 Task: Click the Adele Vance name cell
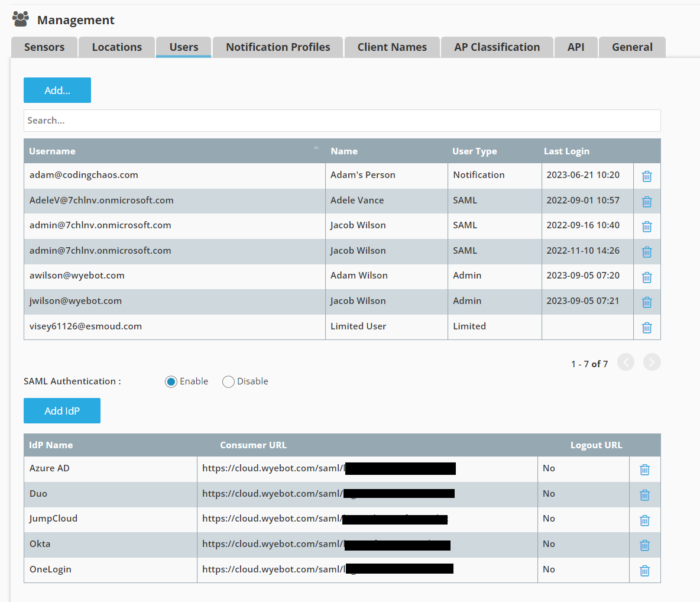click(387, 200)
